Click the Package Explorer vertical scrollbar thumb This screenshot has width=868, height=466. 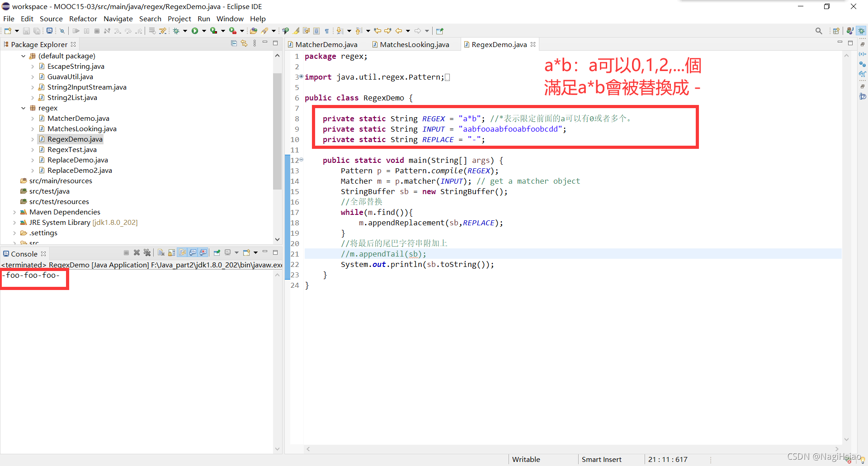pyautogui.click(x=277, y=131)
